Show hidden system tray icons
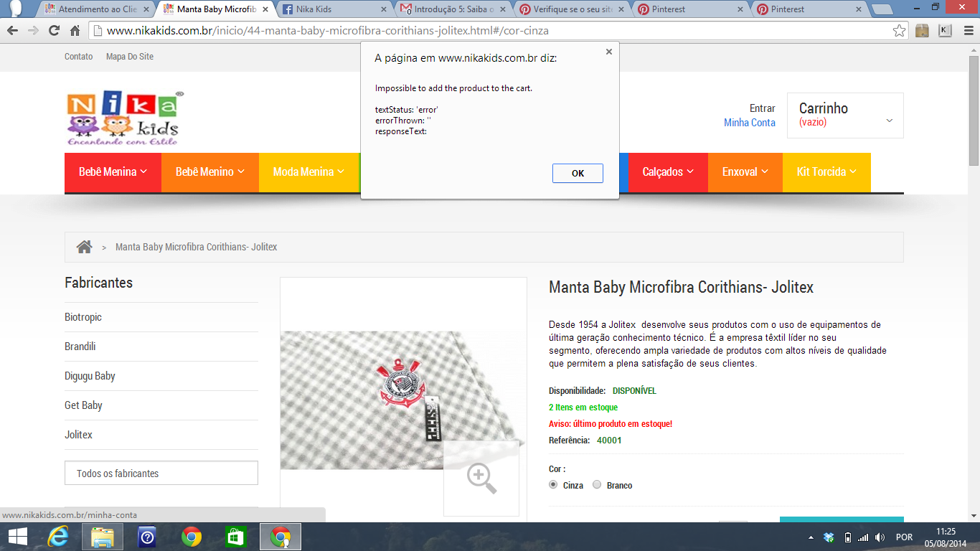Image resolution: width=980 pixels, height=551 pixels. [x=811, y=537]
